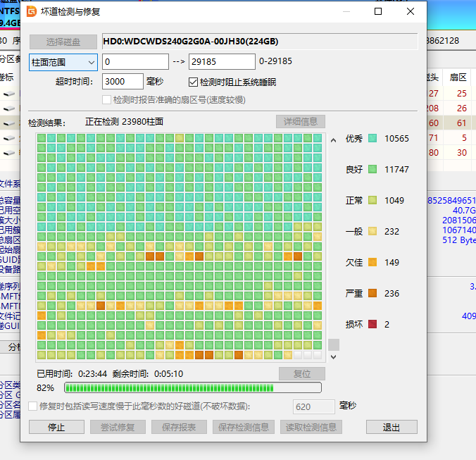Click the start cylinder field containing 0

coord(135,61)
